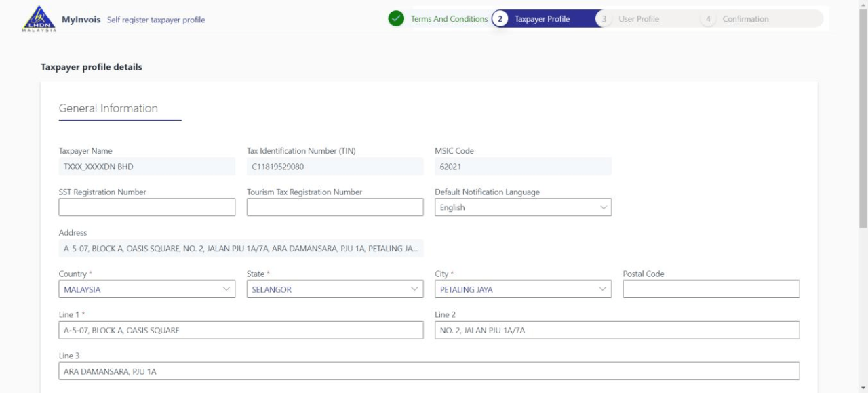Click the scrollbar down arrow

pyautogui.click(x=863, y=388)
